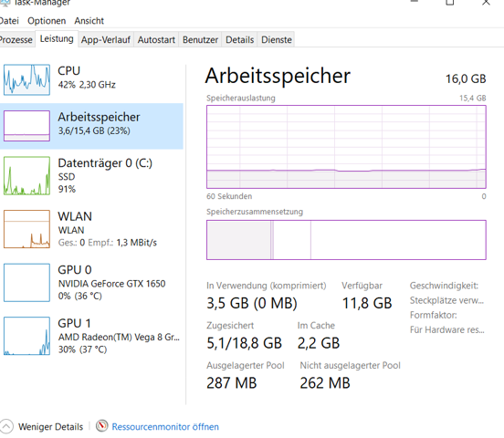Click the 3,5 GB (0 MB) value

[x=252, y=303]
